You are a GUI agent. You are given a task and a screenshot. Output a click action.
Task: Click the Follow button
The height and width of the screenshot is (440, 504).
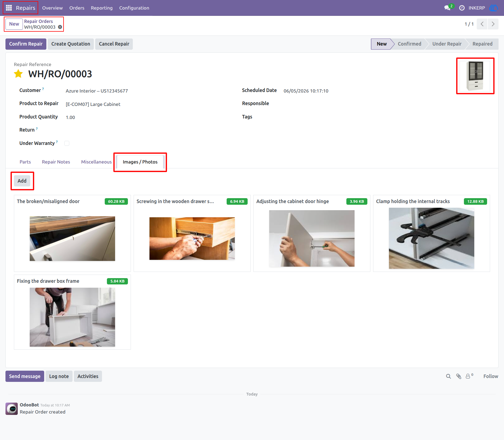[491, 376]
